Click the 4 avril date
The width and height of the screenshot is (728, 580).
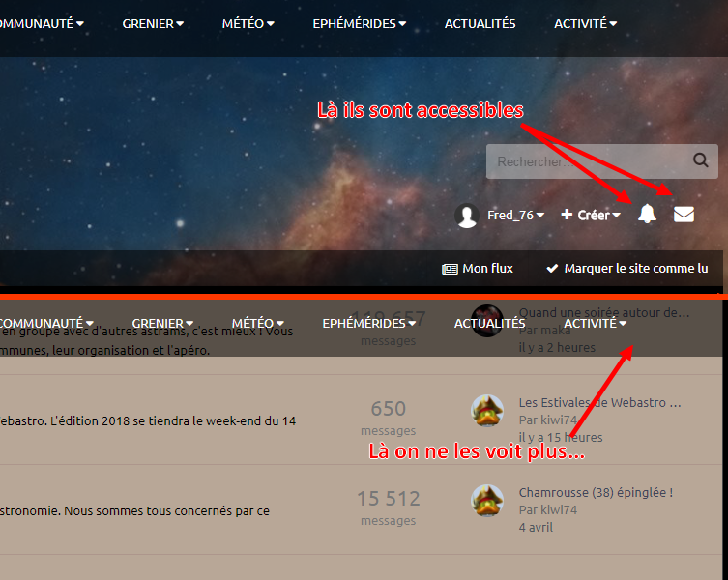tap(536, 528)
